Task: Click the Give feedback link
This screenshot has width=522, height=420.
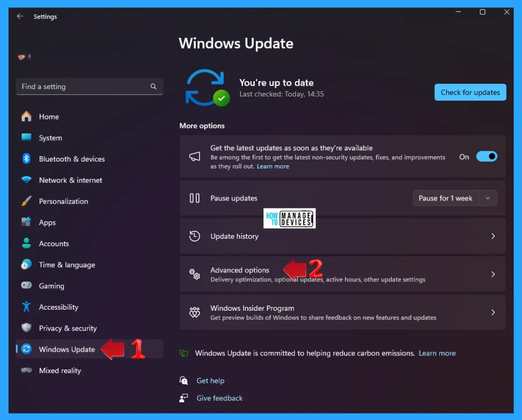Action: tap(219, 398)
